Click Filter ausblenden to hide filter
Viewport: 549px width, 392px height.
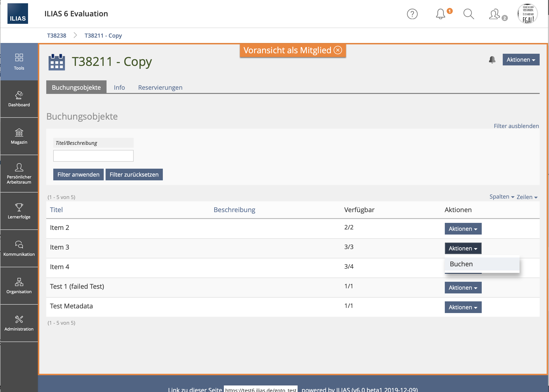[x=516, y=126]
